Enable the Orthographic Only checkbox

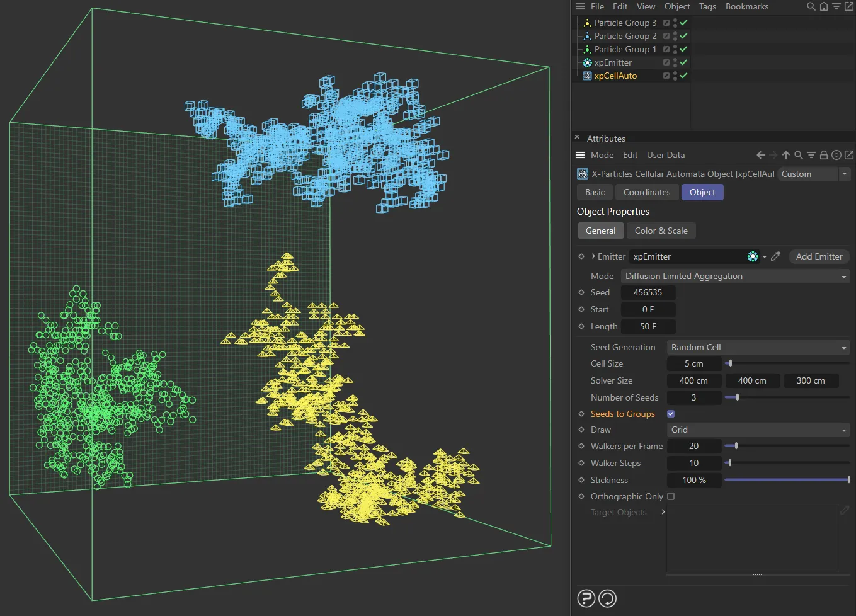coord(670,496)
